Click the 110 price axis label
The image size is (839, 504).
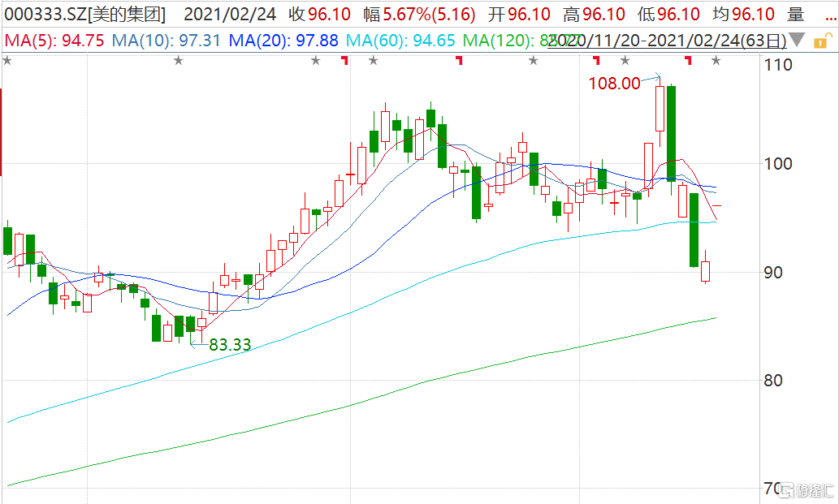click(x=779, y=65)
